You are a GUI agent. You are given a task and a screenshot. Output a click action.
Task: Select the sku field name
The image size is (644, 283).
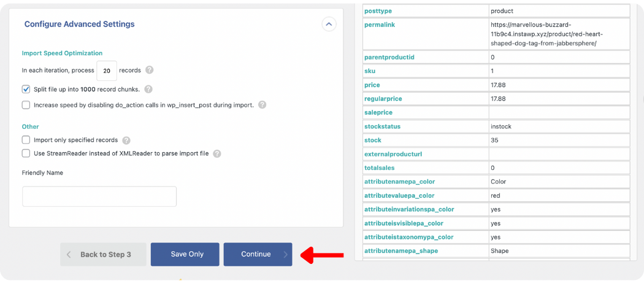(x=370, y=71)
